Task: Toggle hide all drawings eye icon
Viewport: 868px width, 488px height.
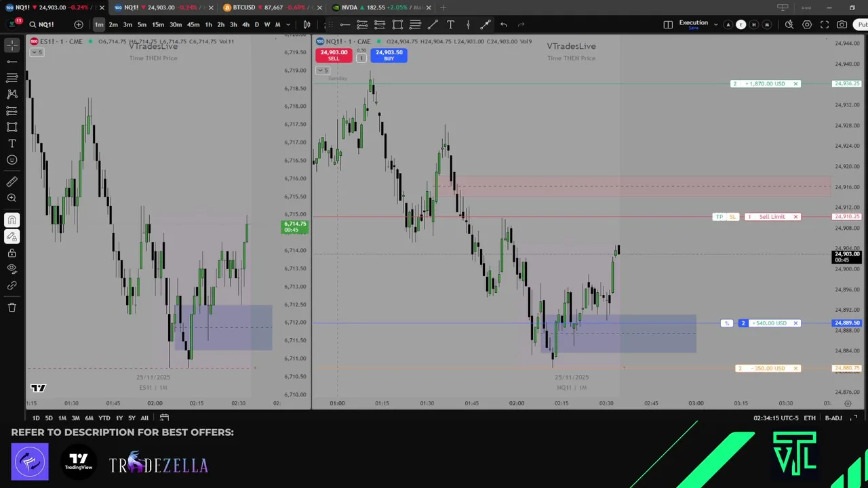Action: tap(12, 269)
